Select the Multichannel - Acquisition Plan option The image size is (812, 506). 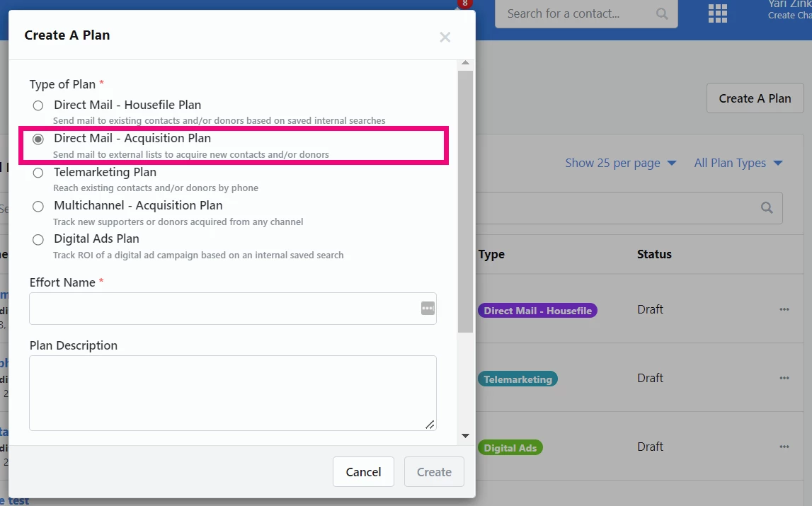click(38, 205)
